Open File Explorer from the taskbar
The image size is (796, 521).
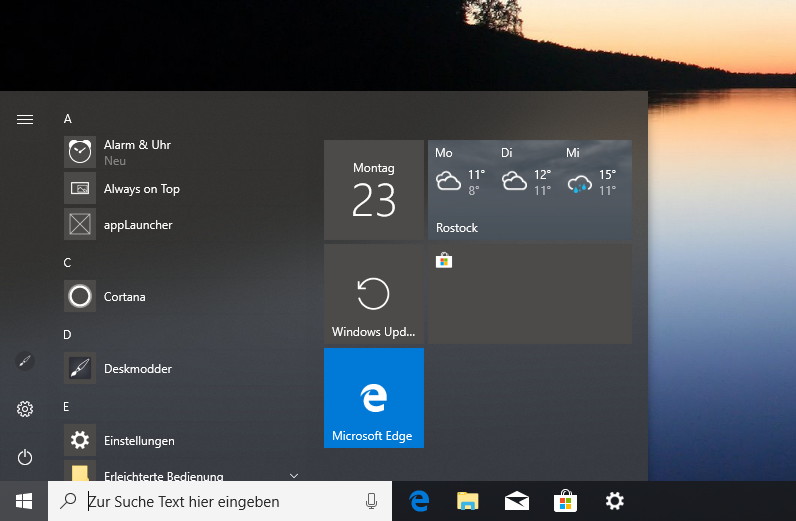coord(468,501)
